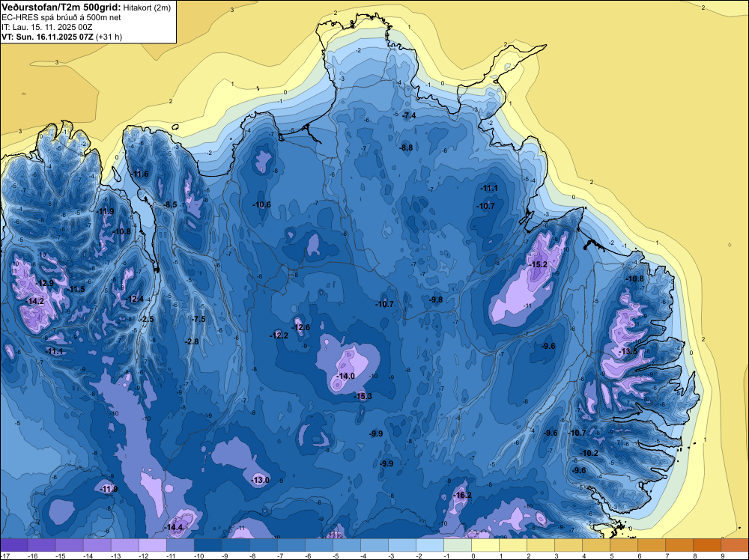
Task: Click the Veðurstofan/T2m 500grid title
Action: [61, 7]
